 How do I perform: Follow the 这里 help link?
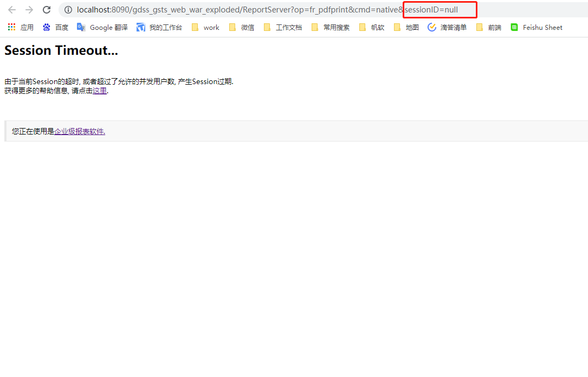[100, 91]
